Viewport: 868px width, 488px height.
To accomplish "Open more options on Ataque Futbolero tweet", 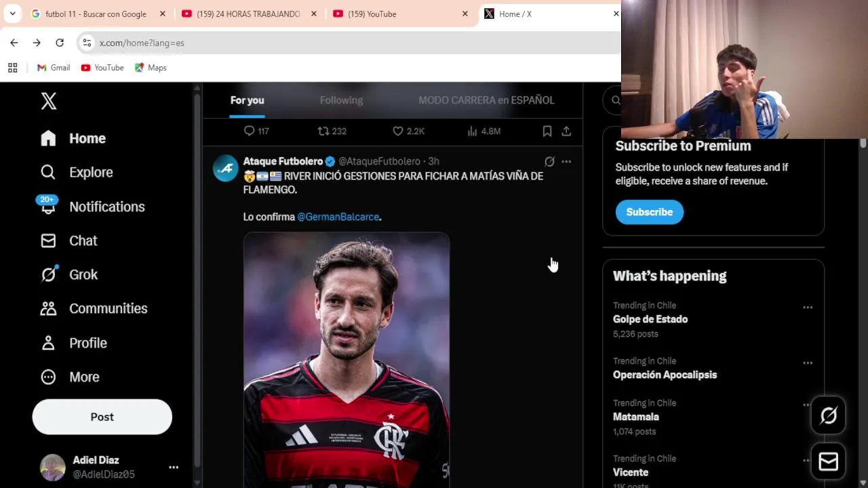I will click(x=566, y=161).
